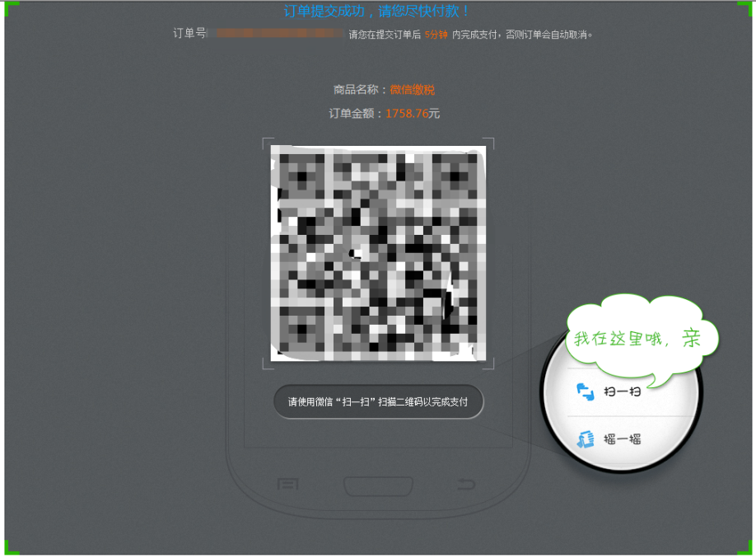Select the order amount 1758.76元
Viewport: 756px width, 558px height.
(x=413, y=114)
